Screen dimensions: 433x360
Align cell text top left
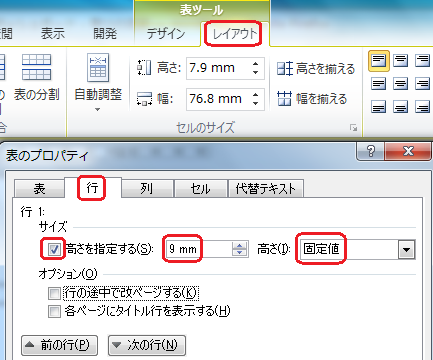[x=379, y=61]
